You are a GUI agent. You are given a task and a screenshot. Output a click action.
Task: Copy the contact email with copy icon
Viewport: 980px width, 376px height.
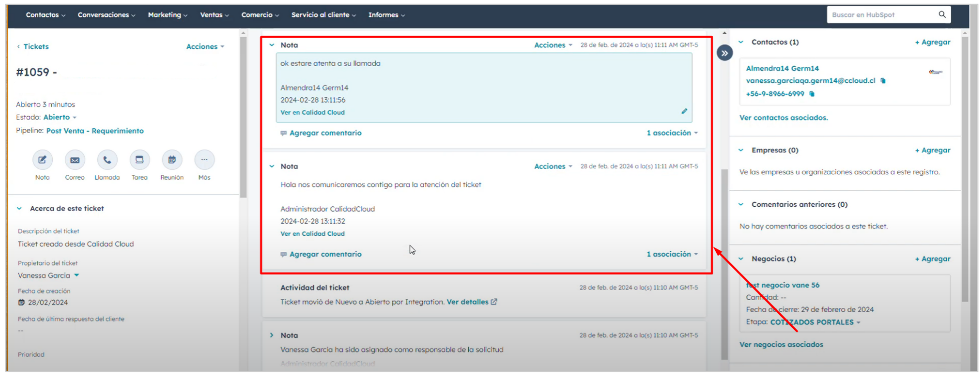(x=883, y=81)
